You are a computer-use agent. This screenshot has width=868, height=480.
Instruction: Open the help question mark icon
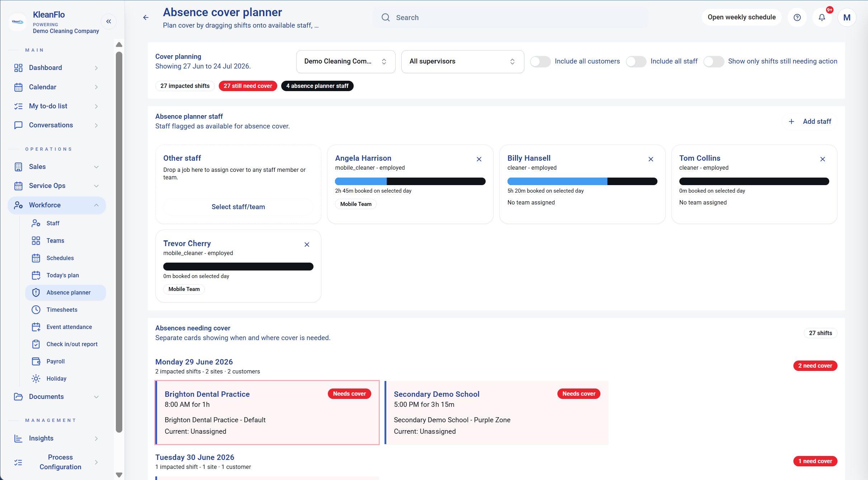797,18
